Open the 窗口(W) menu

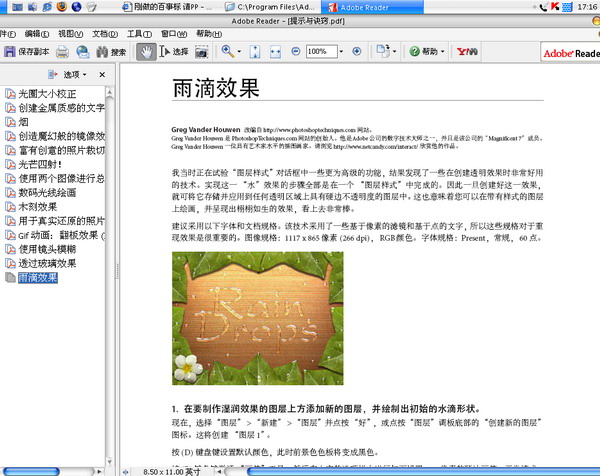tap(174, 34)
